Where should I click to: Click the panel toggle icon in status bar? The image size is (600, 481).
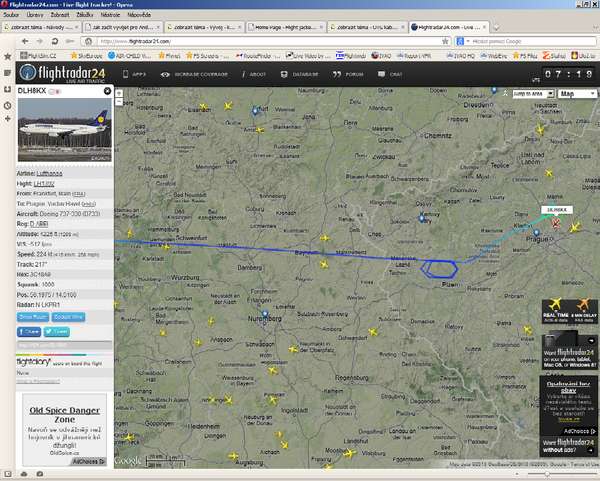(x=7, y=474)
